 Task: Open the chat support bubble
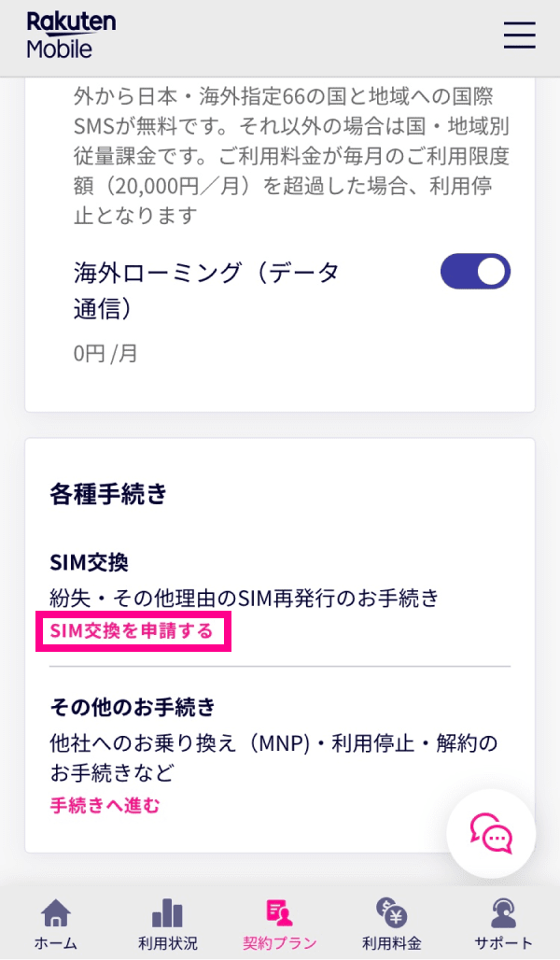point(491,833)
